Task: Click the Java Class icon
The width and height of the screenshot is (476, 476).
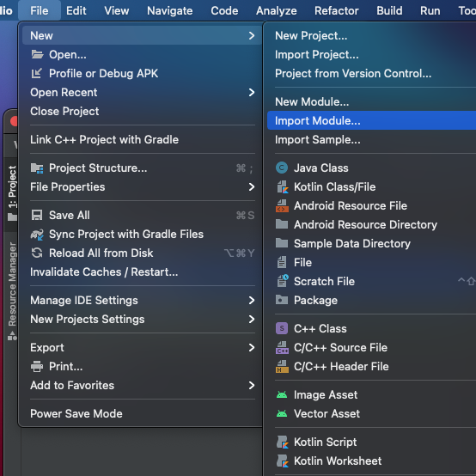Action: tap(282, 168)
